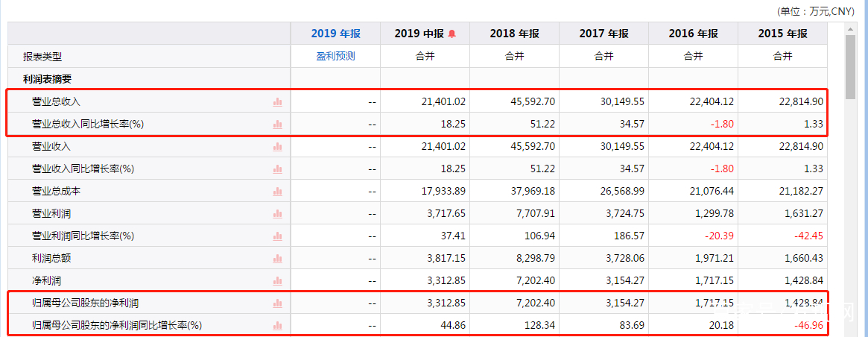Click the 盈利预测 link
The height and width of the screenshot is (337, 868).
pos(335,56)
